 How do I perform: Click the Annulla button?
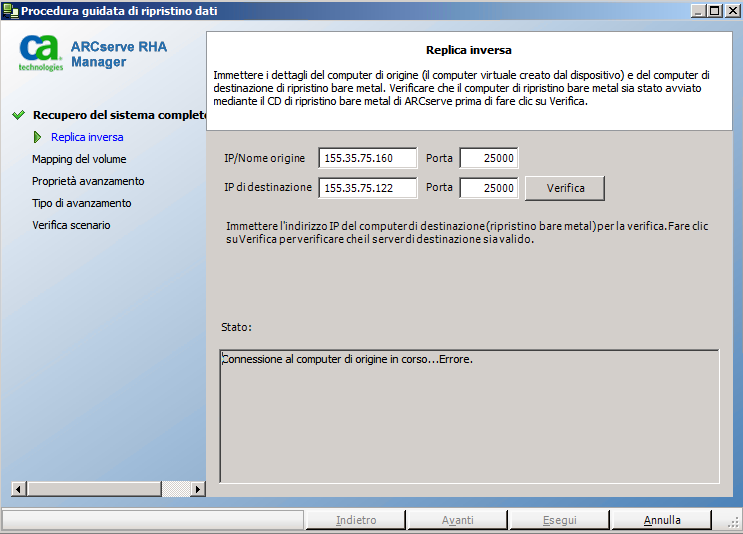(661, 520)
